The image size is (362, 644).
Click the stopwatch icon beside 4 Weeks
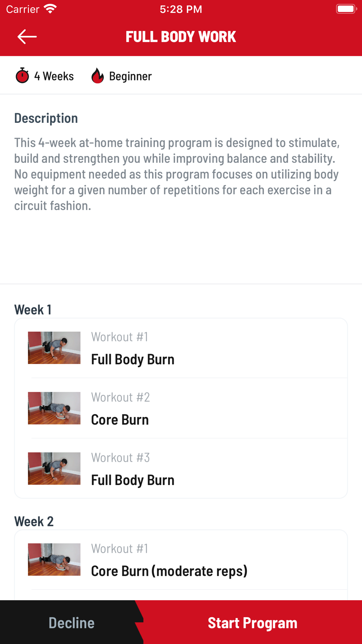pos(22,76)
